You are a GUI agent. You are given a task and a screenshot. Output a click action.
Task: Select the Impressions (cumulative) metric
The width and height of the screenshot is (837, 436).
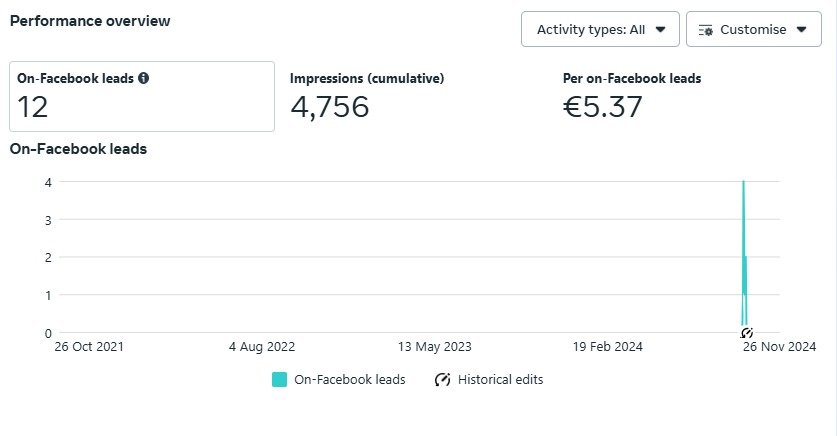click(x=367, y=78)
